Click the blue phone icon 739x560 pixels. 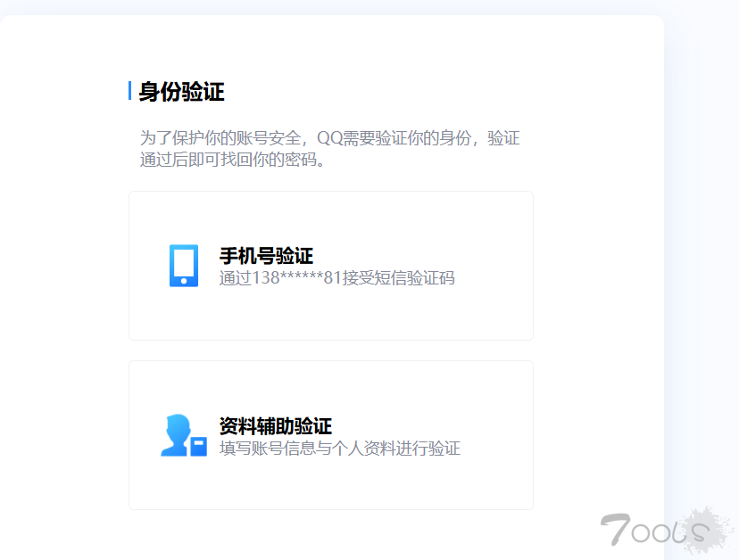(x=184, y=266)
